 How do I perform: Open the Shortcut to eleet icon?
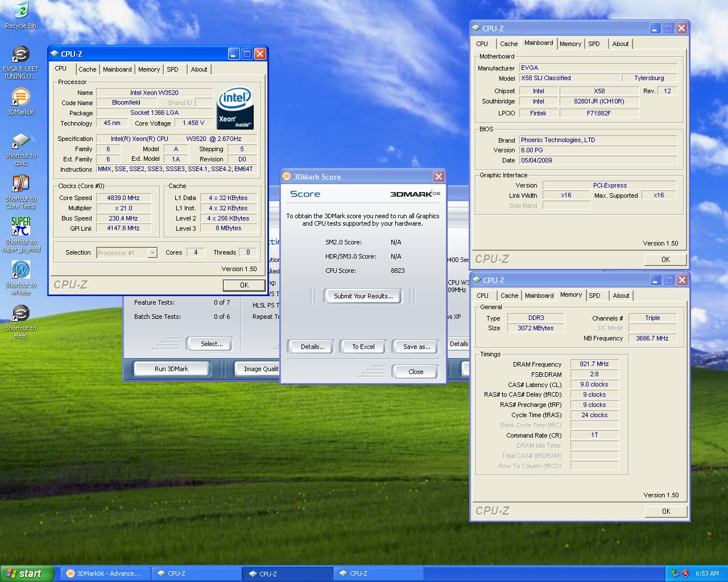[x=20, y=321]
